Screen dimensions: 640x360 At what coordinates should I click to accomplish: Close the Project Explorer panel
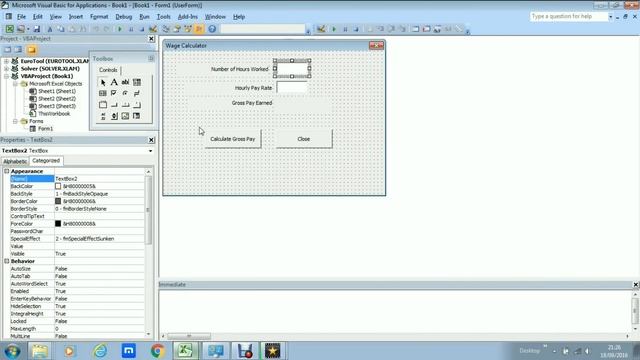pos(151,39)
